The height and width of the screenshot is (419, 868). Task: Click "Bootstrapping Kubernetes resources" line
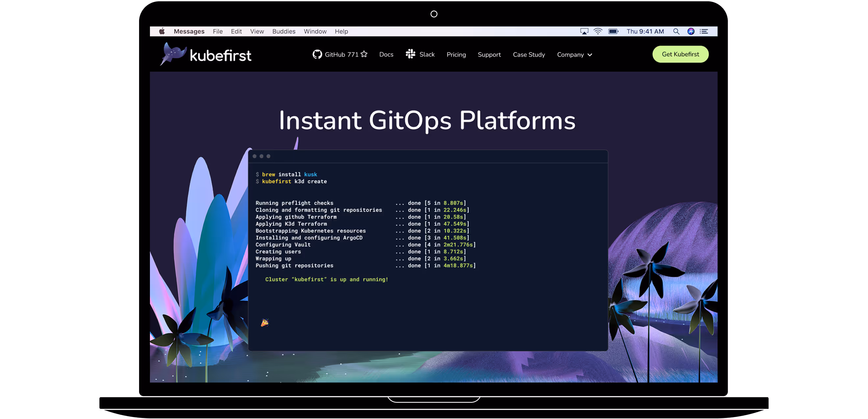pos(311,231)
